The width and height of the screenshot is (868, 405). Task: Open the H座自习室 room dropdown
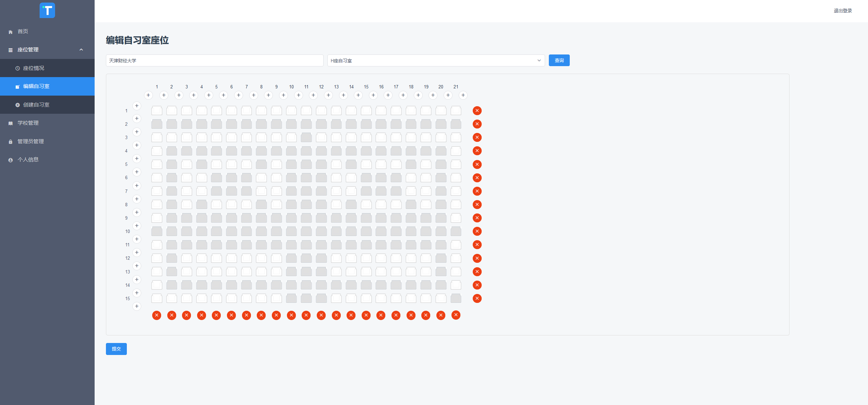point(436,61)
